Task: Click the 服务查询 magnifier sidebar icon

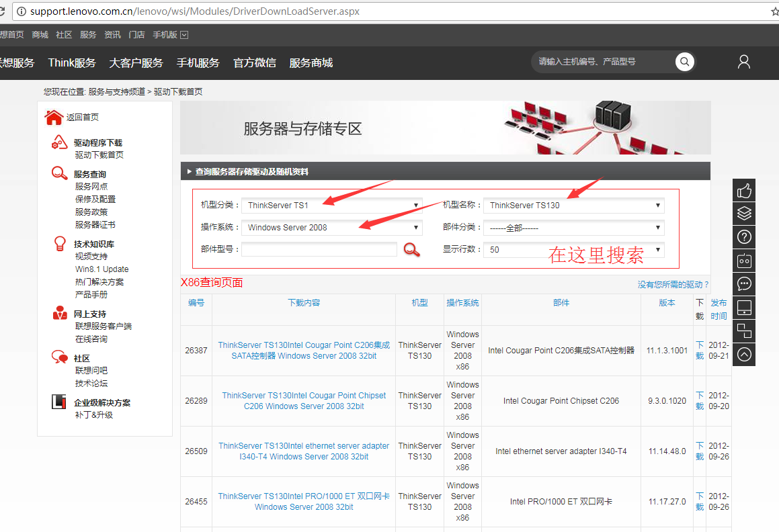Action: (59, 173)
